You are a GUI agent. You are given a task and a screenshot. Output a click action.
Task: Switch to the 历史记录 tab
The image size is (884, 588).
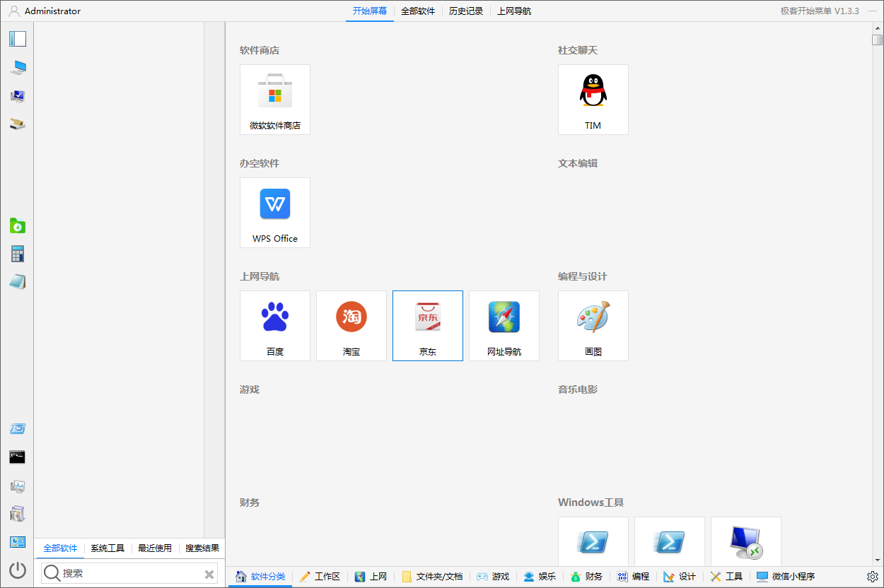click(466, 11)
